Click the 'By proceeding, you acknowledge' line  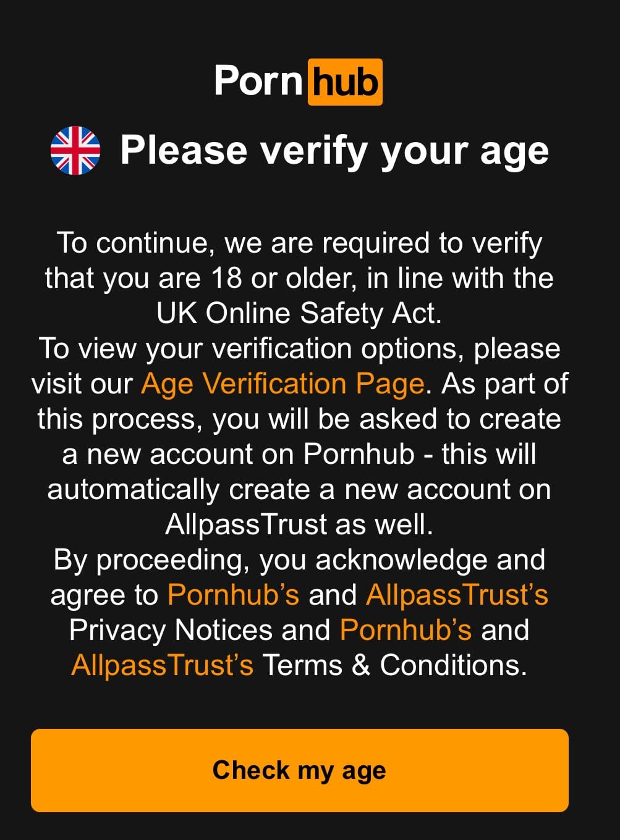pos(299,560)
